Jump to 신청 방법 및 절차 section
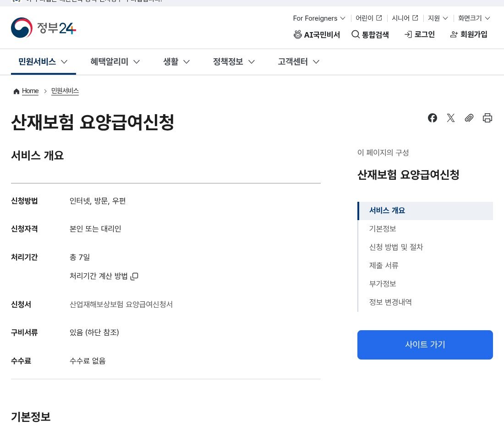 tap(396, 247)
